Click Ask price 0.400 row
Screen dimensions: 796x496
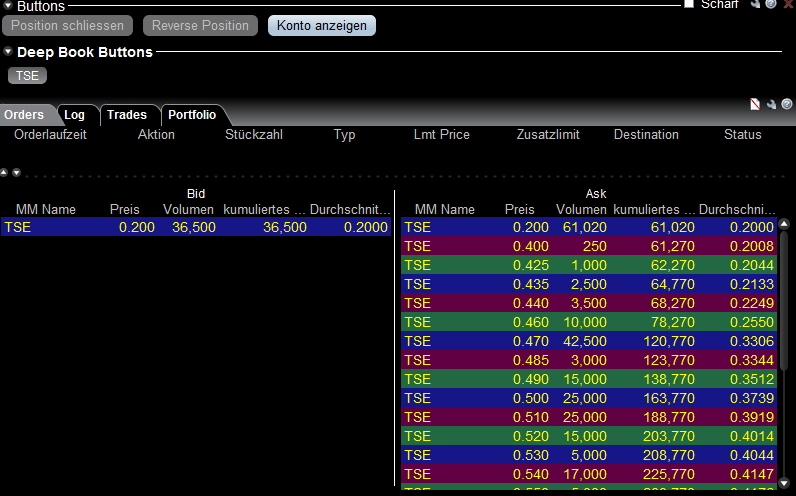pyautogui.click(x=589, y=246)
